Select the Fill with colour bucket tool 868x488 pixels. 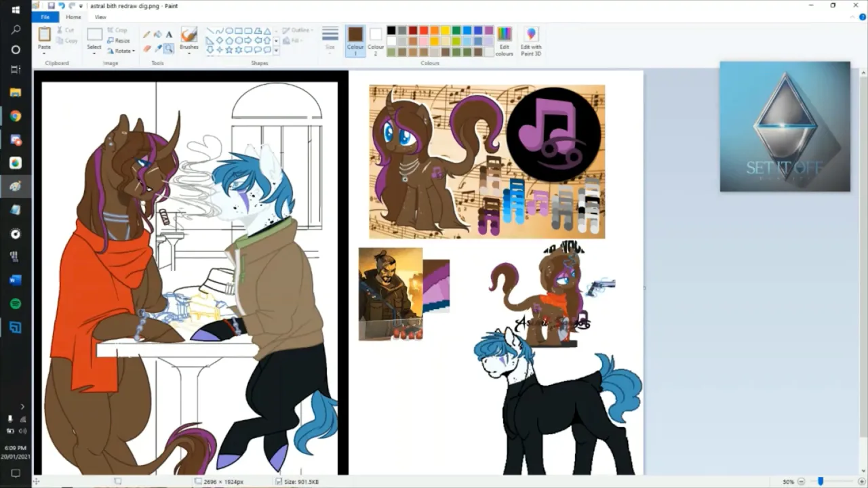(x=158, y=35)
